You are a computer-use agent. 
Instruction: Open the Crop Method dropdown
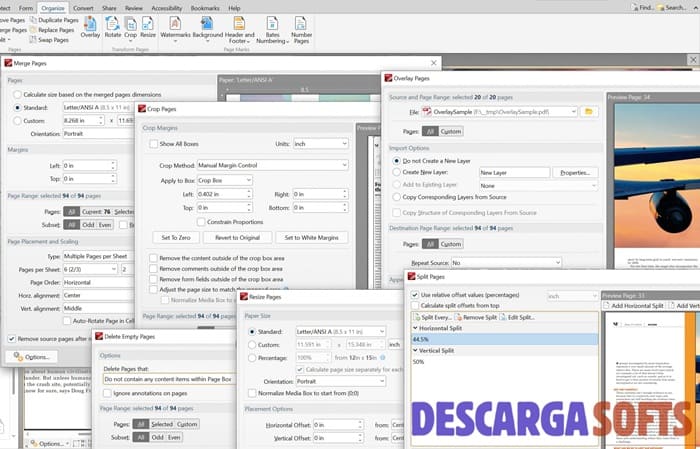click(272, 165)
